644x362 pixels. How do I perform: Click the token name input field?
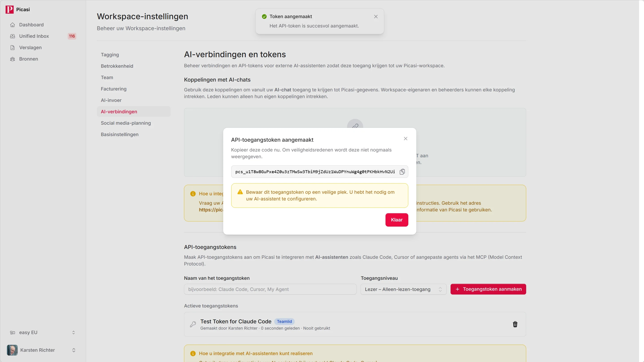tap(270, 289)
